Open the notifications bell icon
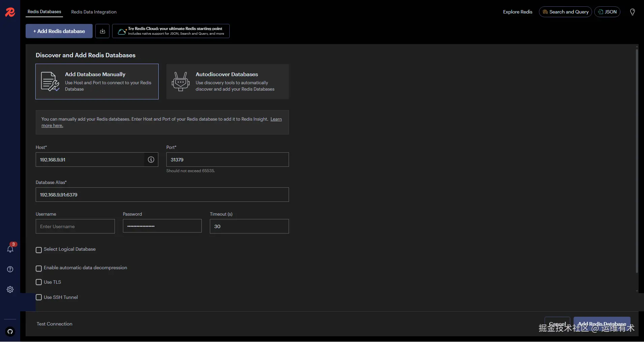The width and height of the screenshot is (644, 342). click(x=10, y=249)
